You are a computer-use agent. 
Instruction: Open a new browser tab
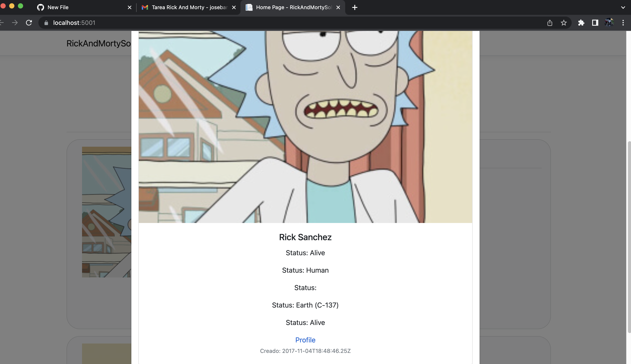(x=355, y=7)
